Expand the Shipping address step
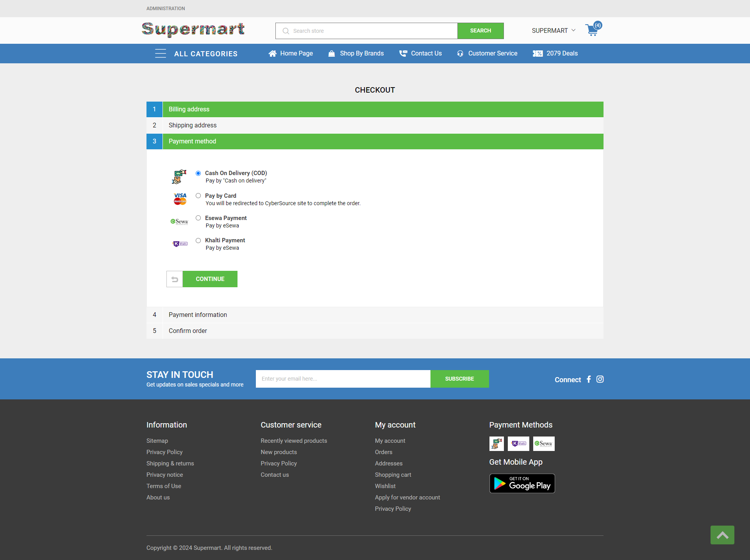The height and width of the screenshot is (560, 750). (x=375, y=125)
